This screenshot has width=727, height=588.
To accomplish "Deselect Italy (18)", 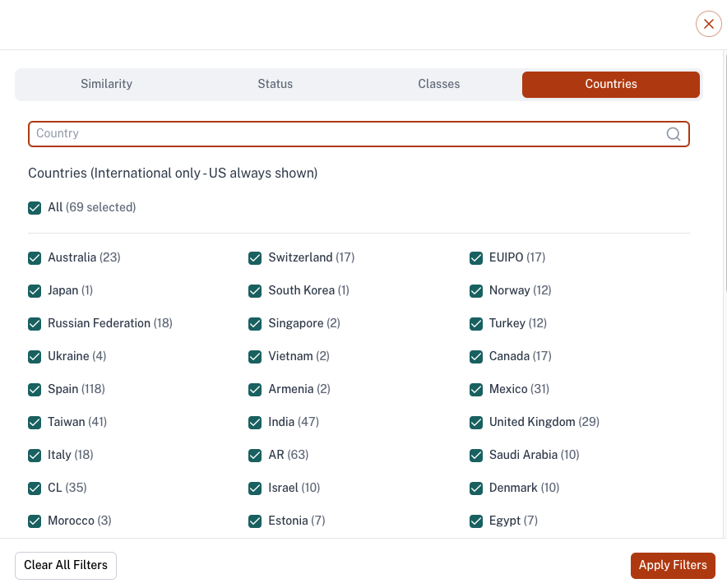I will pyautogui.click(x=35, y=456).
